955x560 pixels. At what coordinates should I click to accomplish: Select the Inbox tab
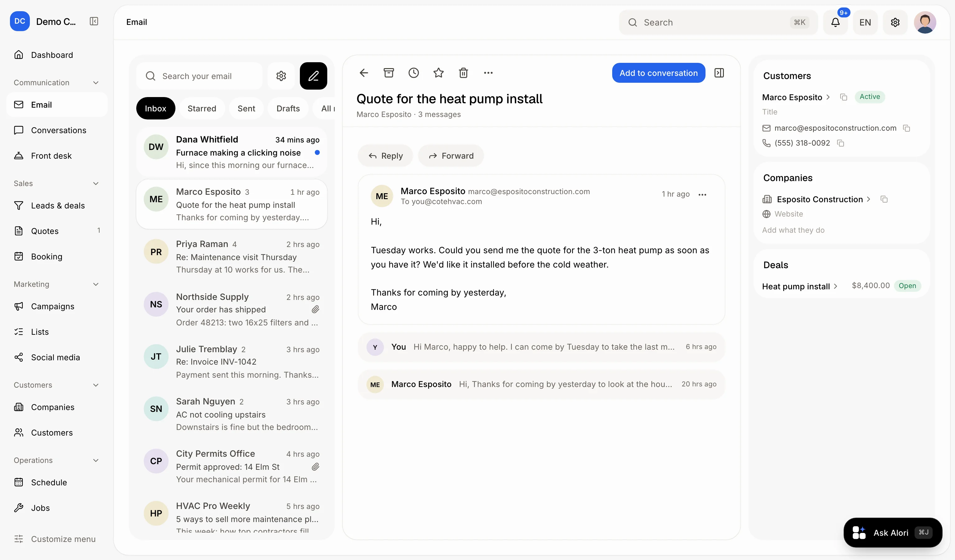(155, 108)
